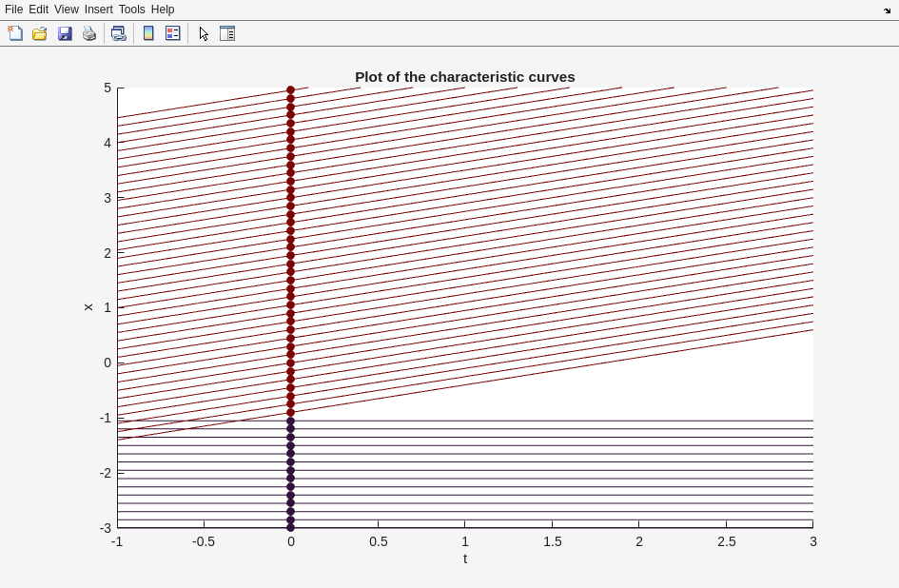This screenshot has width=899, height=588.
Task: Insert a colorbar using the toolbar icon
Action: (148, 33)
